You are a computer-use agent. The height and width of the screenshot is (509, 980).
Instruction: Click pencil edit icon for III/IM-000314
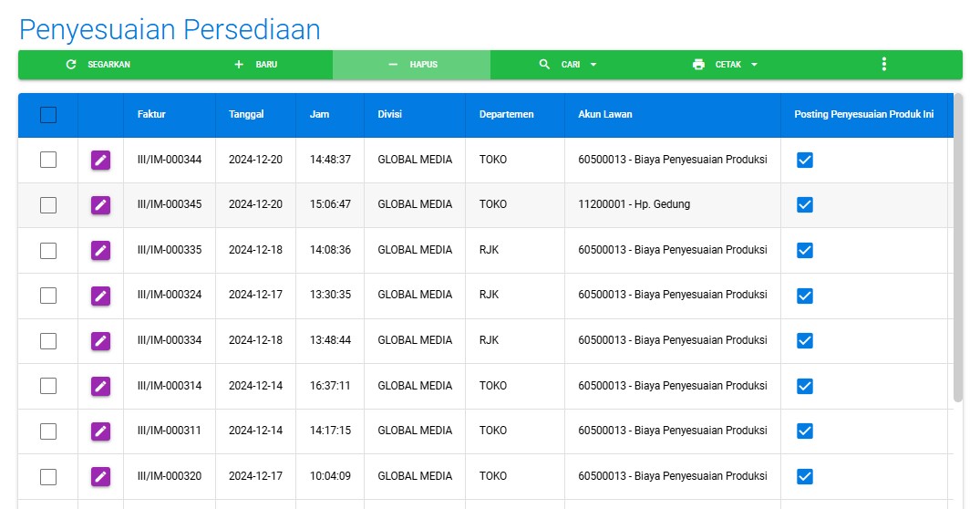100,386
